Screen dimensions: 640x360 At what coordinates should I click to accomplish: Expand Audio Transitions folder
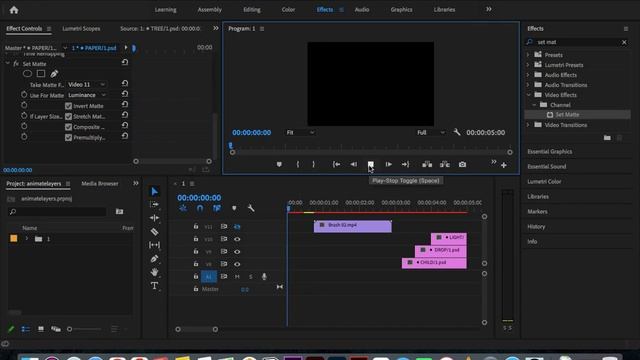tap(528, 85)
